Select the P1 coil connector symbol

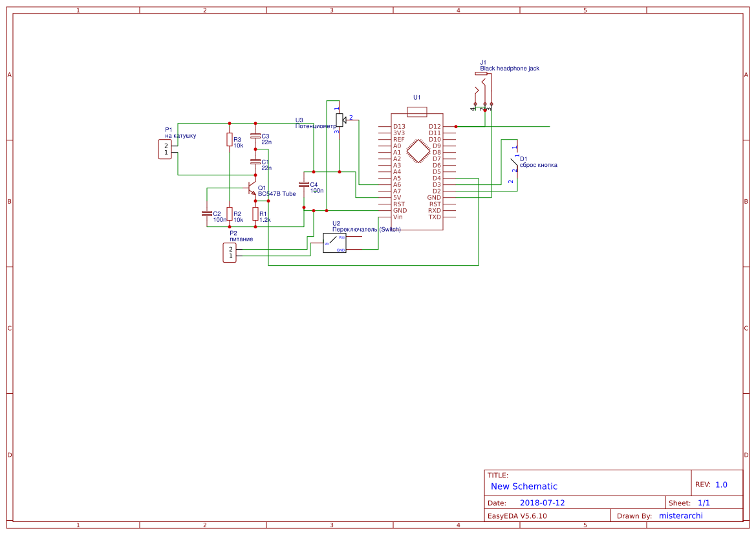165,149
